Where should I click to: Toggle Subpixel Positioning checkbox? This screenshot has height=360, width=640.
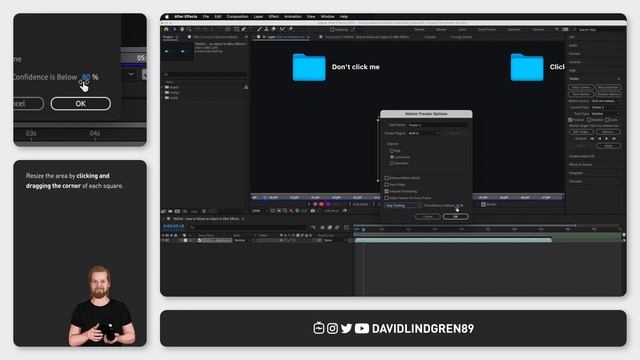[x=387, y=191]
